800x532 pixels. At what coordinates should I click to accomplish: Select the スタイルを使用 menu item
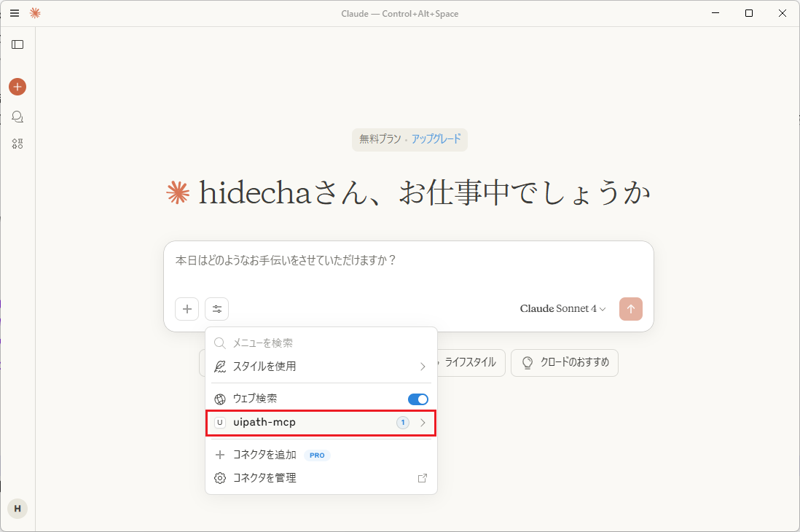coord(321,367)
